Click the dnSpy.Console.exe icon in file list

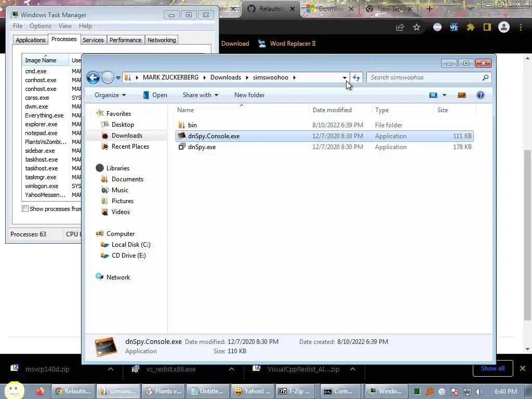pos(182,136)
